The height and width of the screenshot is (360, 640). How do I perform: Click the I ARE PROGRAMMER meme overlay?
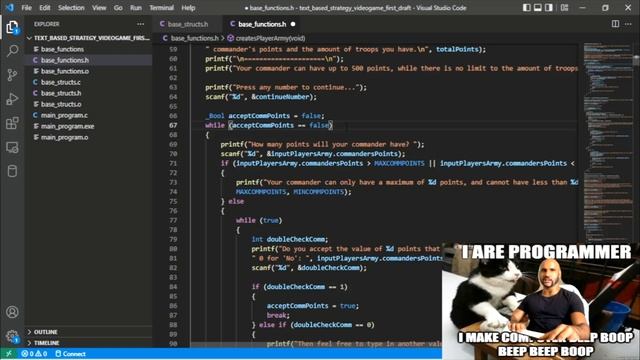point(541,301)
